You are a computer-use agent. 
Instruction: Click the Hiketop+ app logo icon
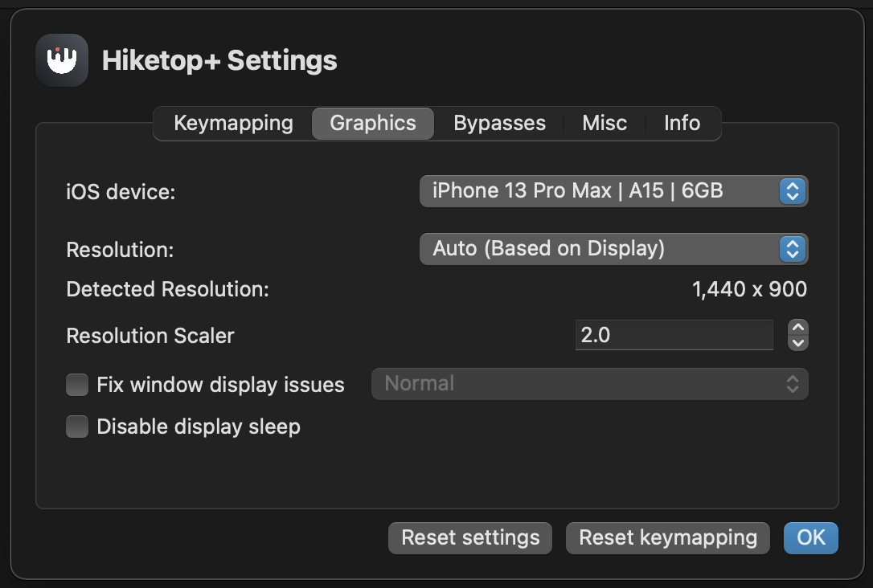click(62, 60)
